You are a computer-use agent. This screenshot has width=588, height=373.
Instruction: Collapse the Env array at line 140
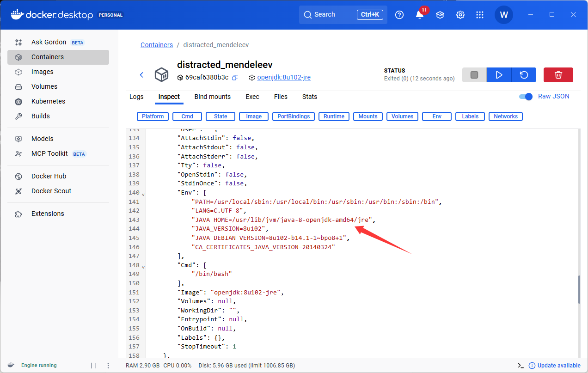click(143, 194)
